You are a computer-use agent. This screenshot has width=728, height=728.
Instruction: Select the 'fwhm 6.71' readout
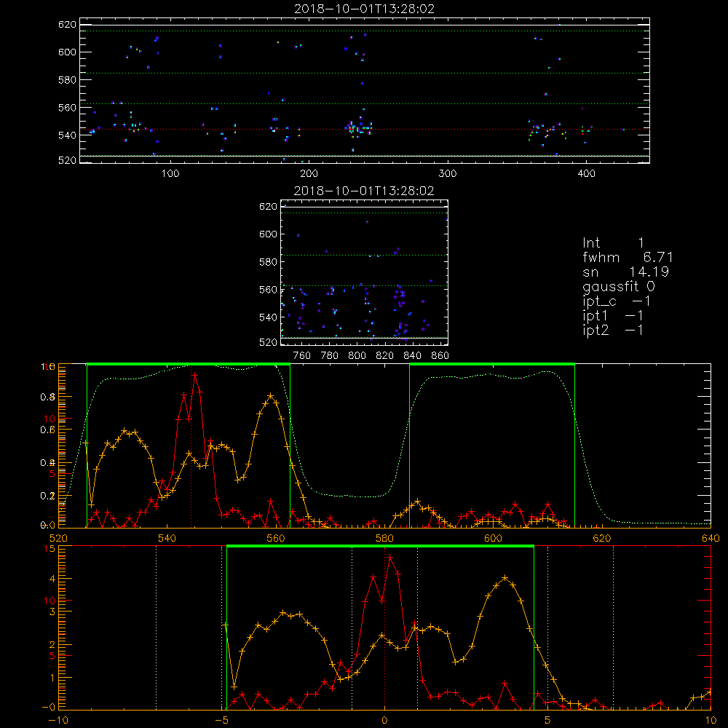pos(628,257)
